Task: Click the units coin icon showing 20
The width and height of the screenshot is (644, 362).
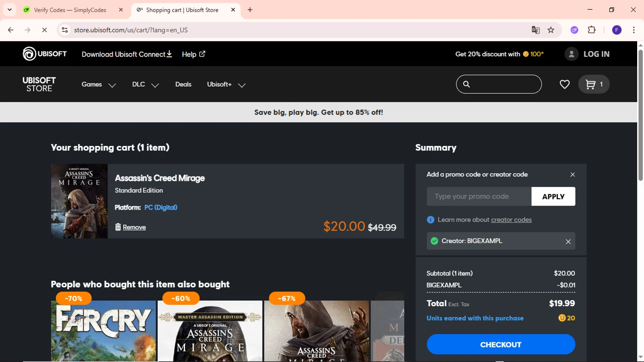Action: click(x=562, y=318)
